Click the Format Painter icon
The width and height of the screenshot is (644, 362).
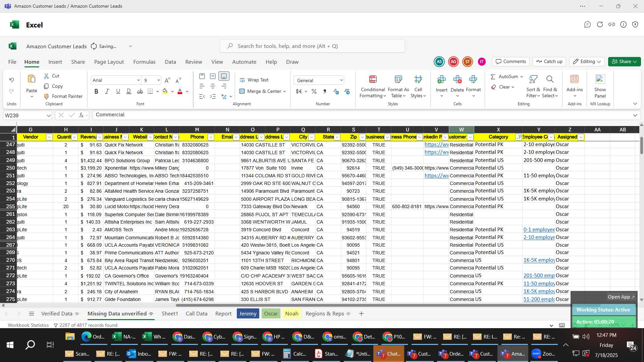click(47, 97)
